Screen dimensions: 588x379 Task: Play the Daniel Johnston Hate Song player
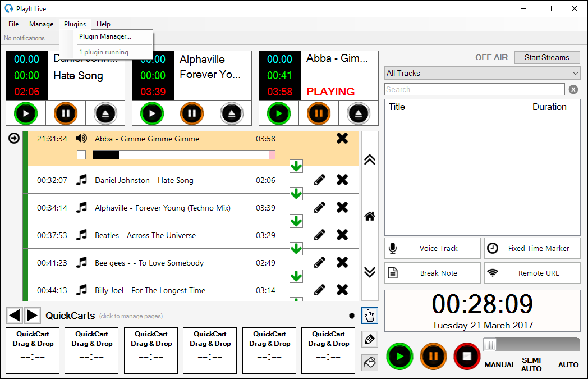(26, 113)
